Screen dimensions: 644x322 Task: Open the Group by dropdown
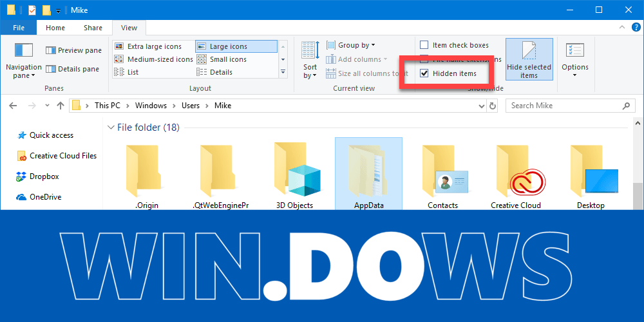tap(351, 45)
